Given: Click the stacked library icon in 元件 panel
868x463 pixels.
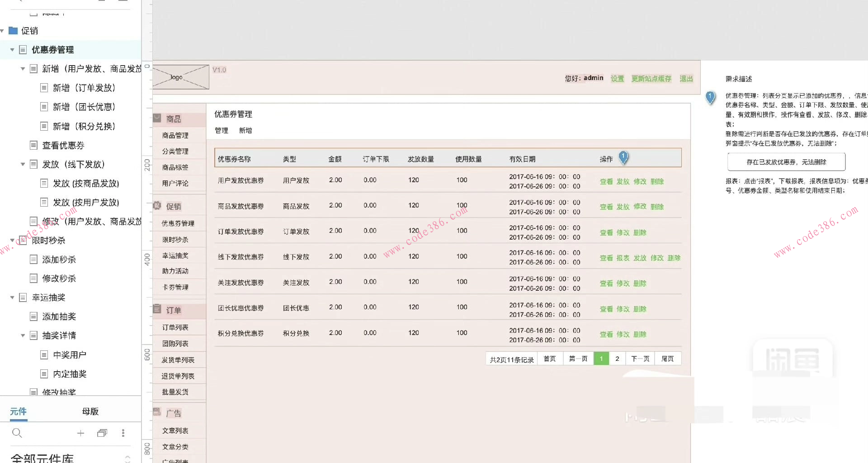Looking at the screenshot, I should coord(102,433).
